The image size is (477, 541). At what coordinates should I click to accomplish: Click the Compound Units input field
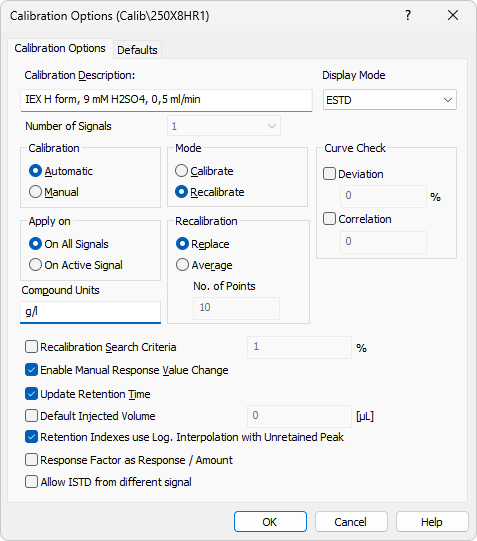point(90,312)
